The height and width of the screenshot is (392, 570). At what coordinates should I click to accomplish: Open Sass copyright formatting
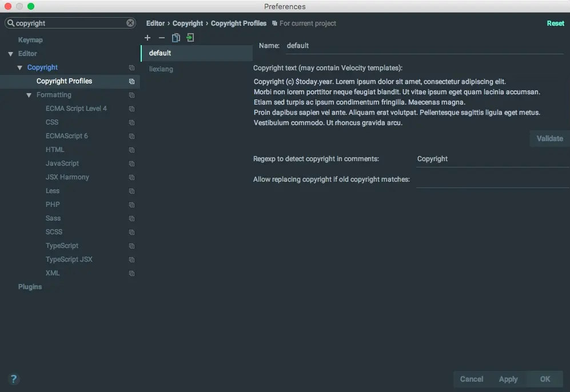pos(53,218)
